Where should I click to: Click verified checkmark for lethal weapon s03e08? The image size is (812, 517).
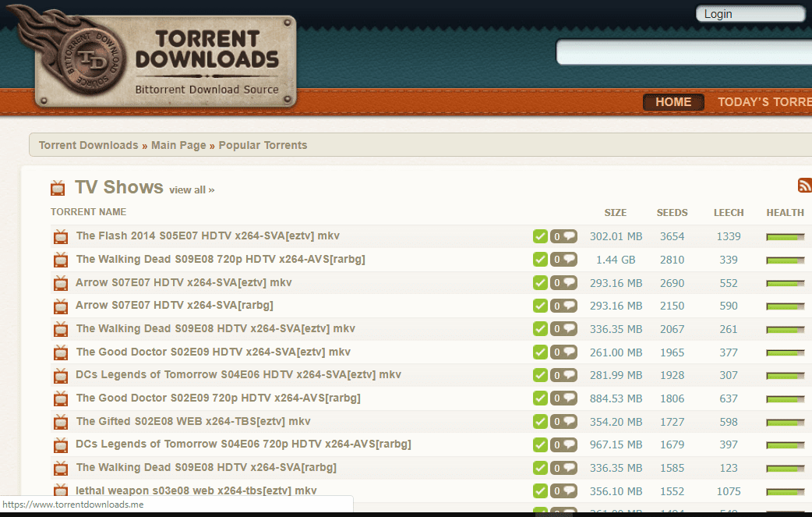click(x=540, y=491)
